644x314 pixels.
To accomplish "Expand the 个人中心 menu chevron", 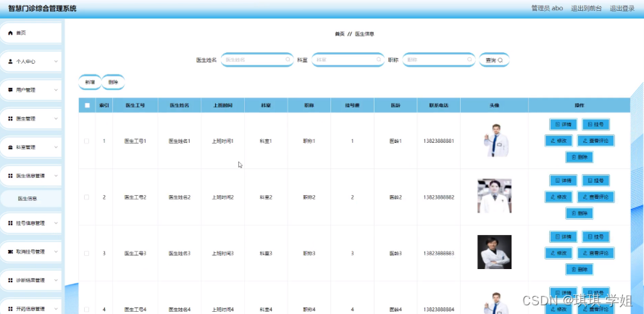I will (x=56, y=61).
